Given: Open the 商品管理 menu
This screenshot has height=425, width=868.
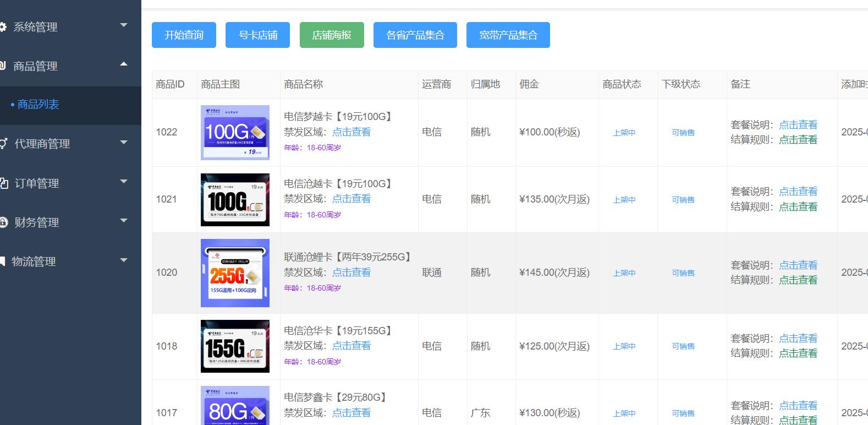Looking at the screenshot, I should coord(70,66).
